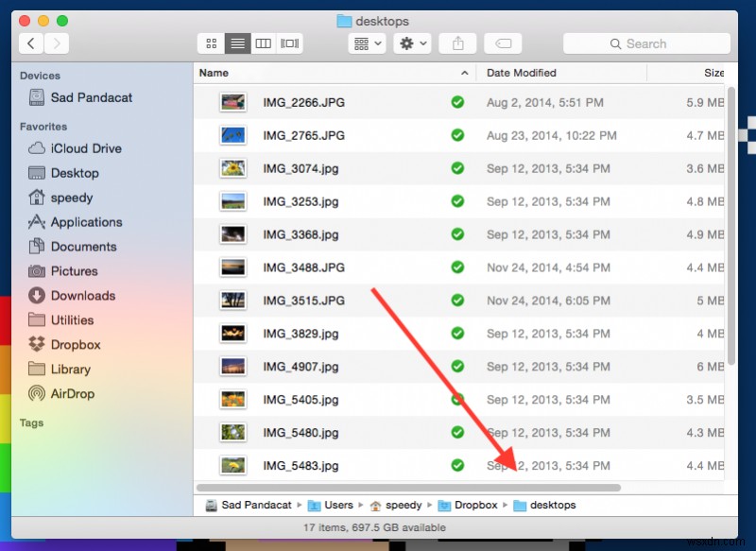Click speedy in the path bar
The image size is (756, 551).
396,506
